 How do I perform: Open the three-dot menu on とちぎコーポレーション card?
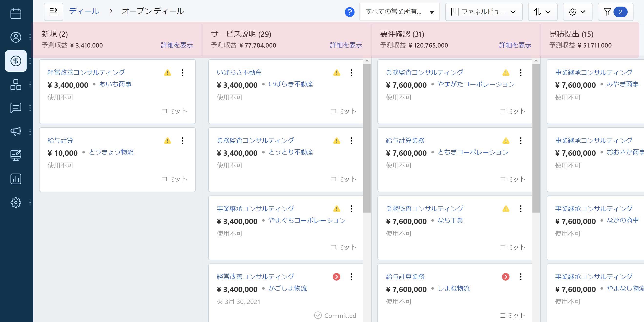point(521,141)
